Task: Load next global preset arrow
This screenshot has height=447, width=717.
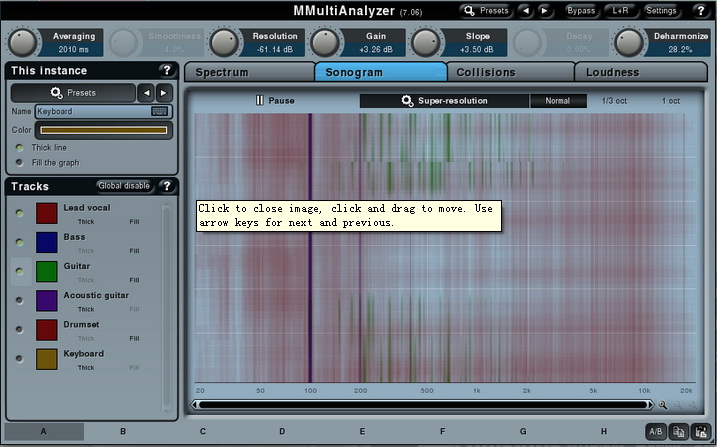Action: click(x=545, y=11)
